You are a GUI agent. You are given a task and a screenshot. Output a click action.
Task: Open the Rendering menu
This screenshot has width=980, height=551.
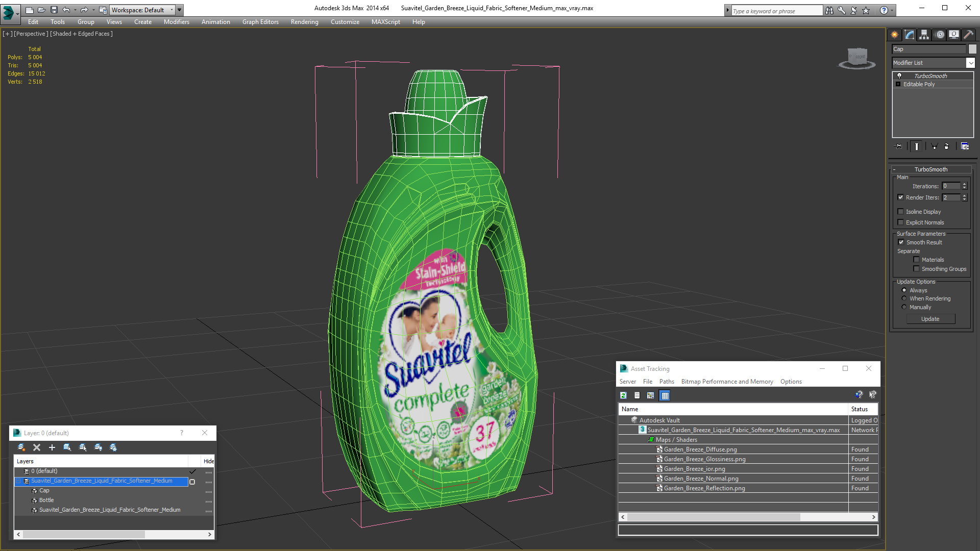click(304, 22)
